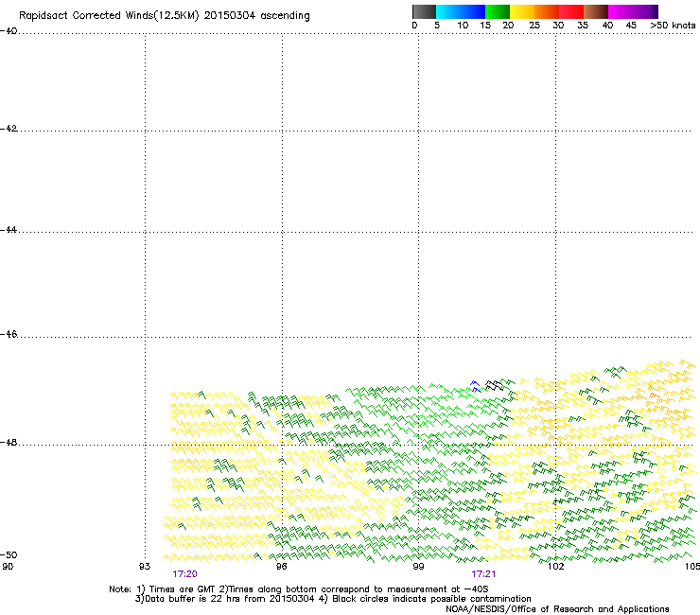
Task: Click the latitude label '-42'
Action: [9, 129]
